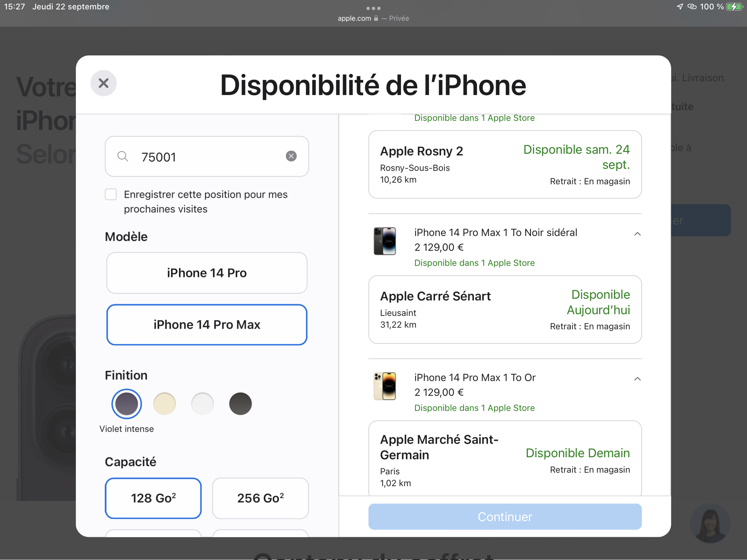Pick the silver finish swatch
747x560 pixels.
pos(202,404)
